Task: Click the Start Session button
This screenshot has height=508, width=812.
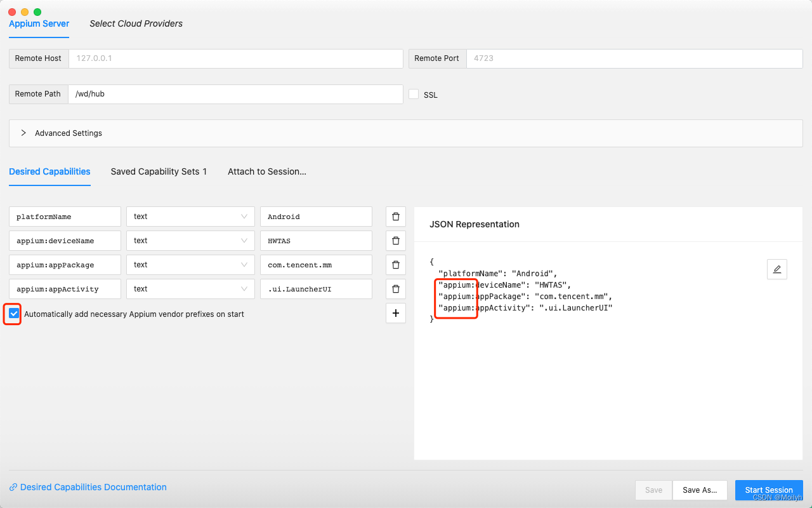Action: (769, 490)
